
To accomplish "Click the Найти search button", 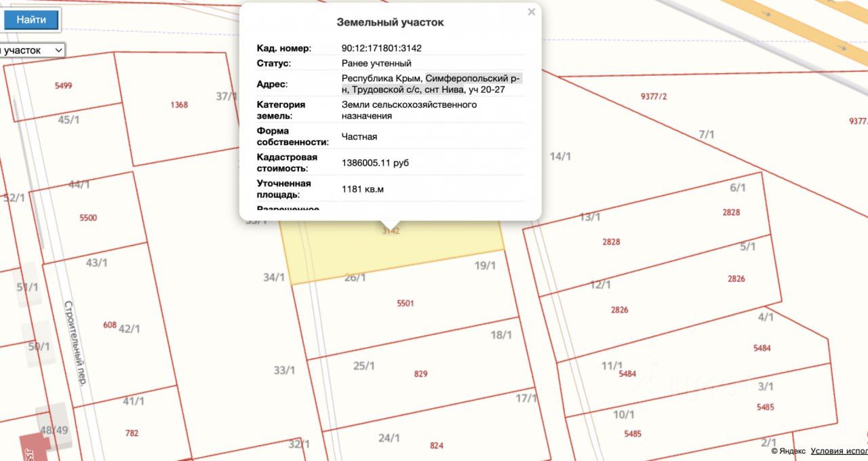I will [x=31, y=20].
